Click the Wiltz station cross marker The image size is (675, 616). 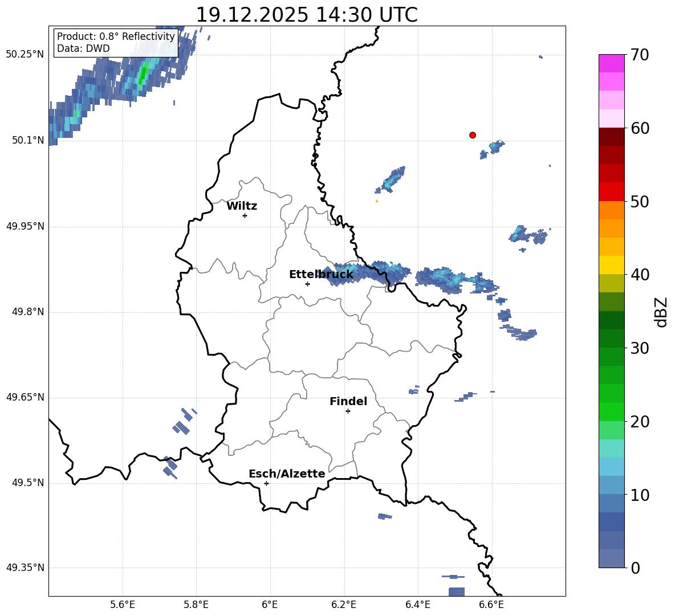(x=245, y=215)
